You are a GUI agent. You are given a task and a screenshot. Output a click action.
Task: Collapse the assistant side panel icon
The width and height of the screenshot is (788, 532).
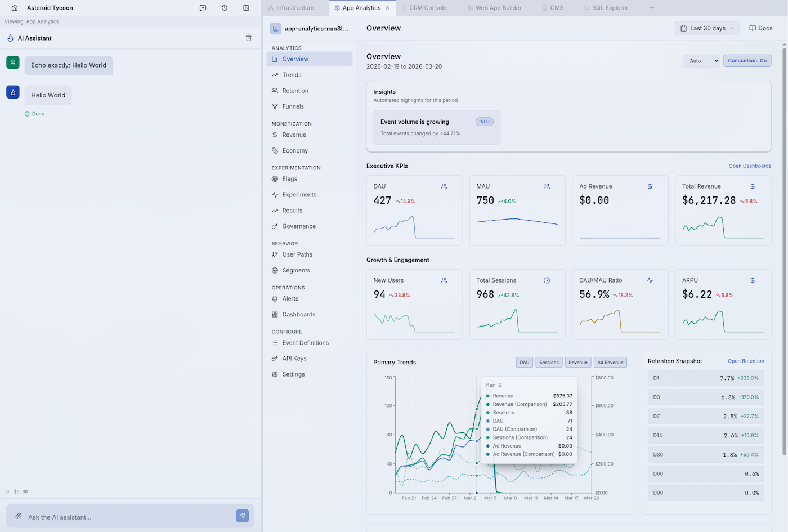point(246,8)
